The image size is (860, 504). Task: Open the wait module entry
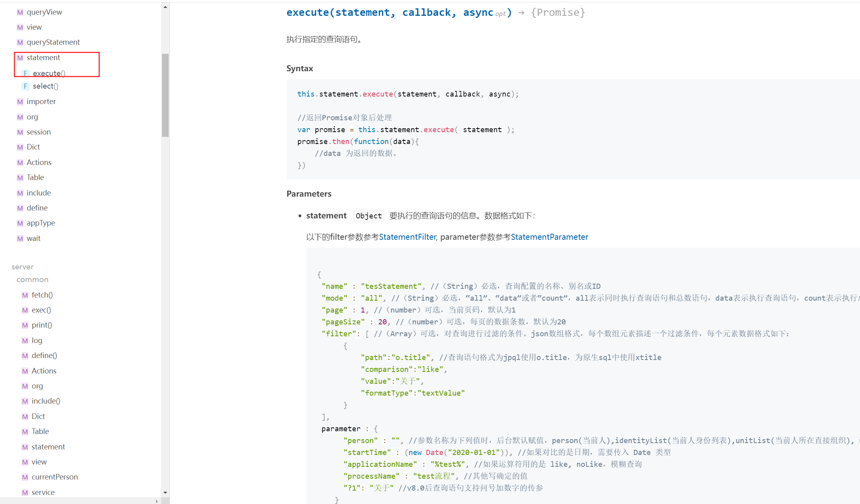coord(33,239)
